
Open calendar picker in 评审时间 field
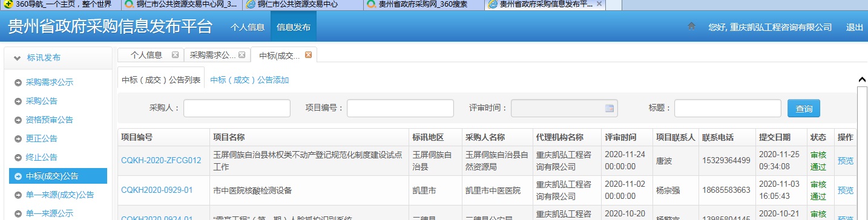[x=610, y=108]
